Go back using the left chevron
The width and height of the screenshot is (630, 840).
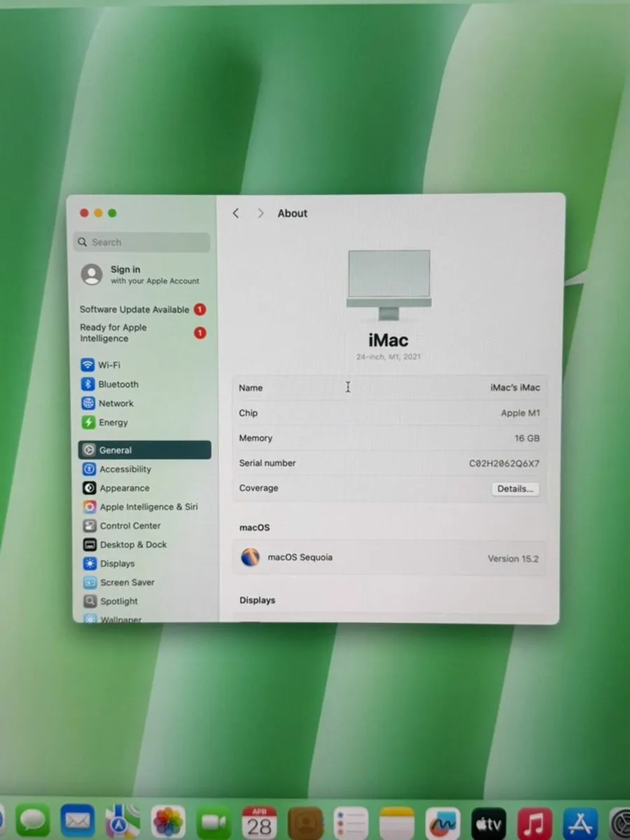(236, 213)
